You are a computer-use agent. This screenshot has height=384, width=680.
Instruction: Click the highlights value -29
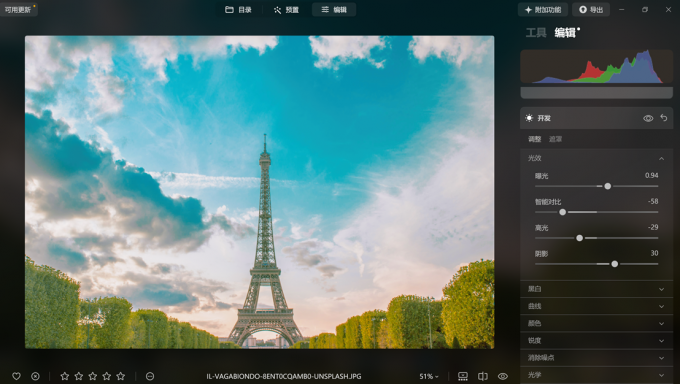pos(653,227)
